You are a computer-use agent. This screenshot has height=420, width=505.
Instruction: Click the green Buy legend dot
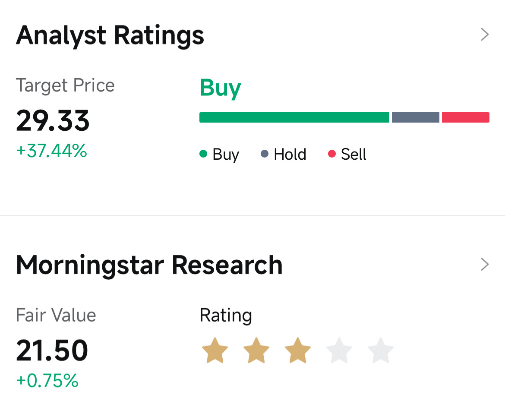pyautogui.click(x=203, y=154)
